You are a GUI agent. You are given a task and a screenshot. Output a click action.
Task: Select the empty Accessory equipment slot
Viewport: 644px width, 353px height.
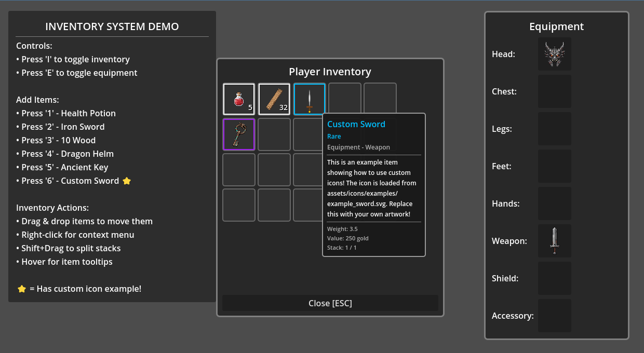554,316
